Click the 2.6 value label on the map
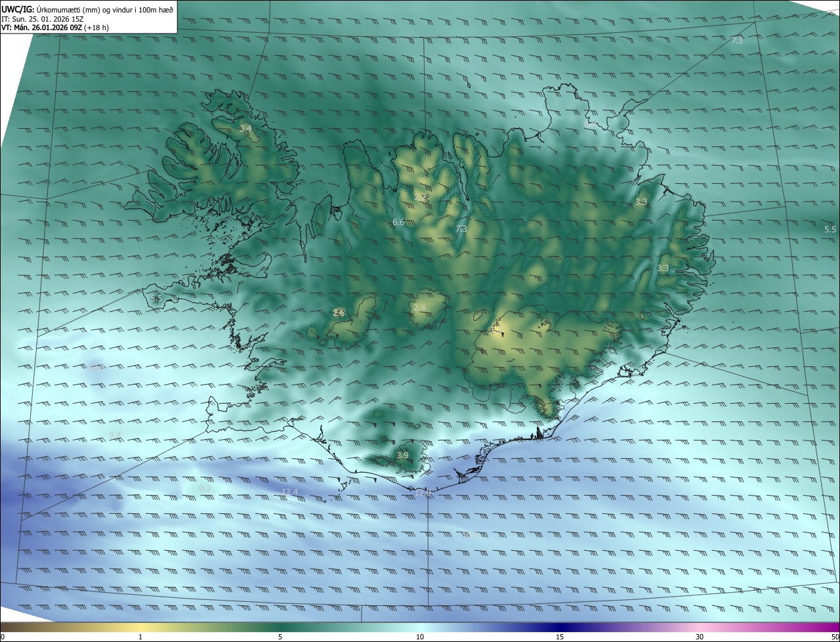 pos(339,312)
